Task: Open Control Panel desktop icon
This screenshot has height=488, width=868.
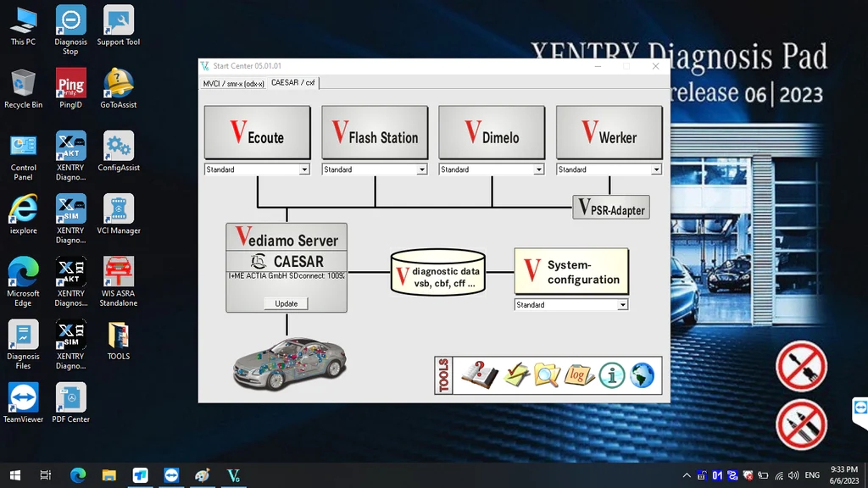Action: pos(23,157)
